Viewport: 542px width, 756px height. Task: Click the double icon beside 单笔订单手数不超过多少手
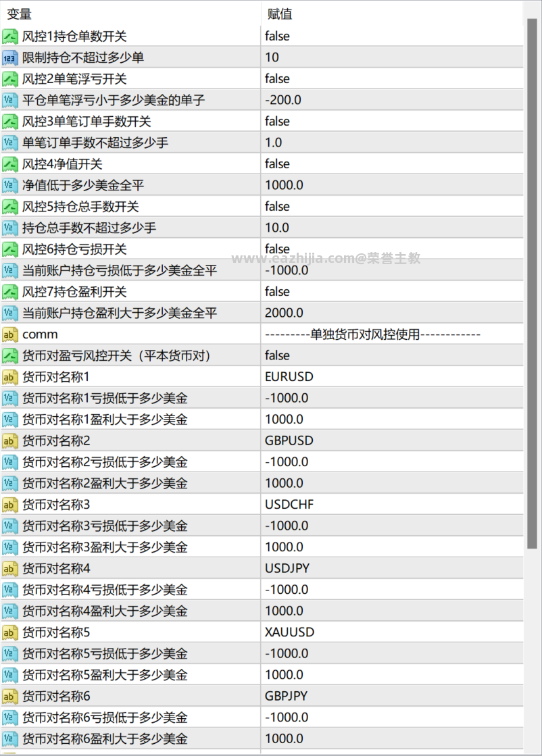[9, 143]
